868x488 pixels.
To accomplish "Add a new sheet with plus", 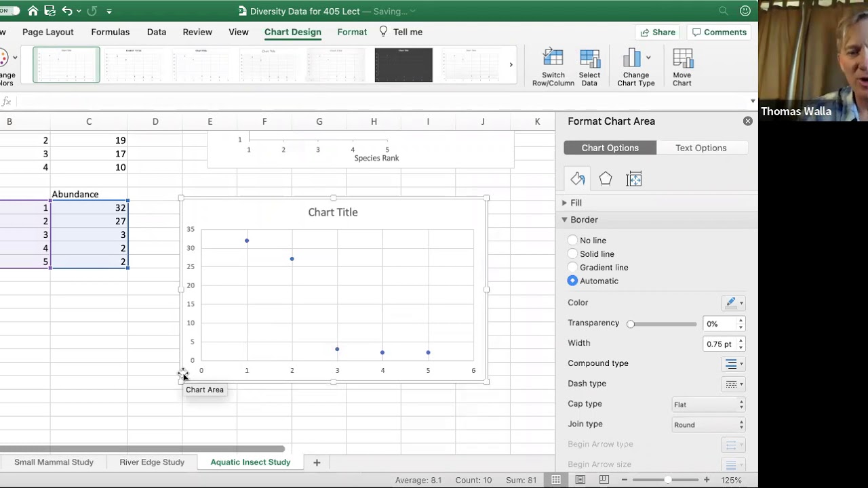I will pyautogui.click(x=317, y=462).
